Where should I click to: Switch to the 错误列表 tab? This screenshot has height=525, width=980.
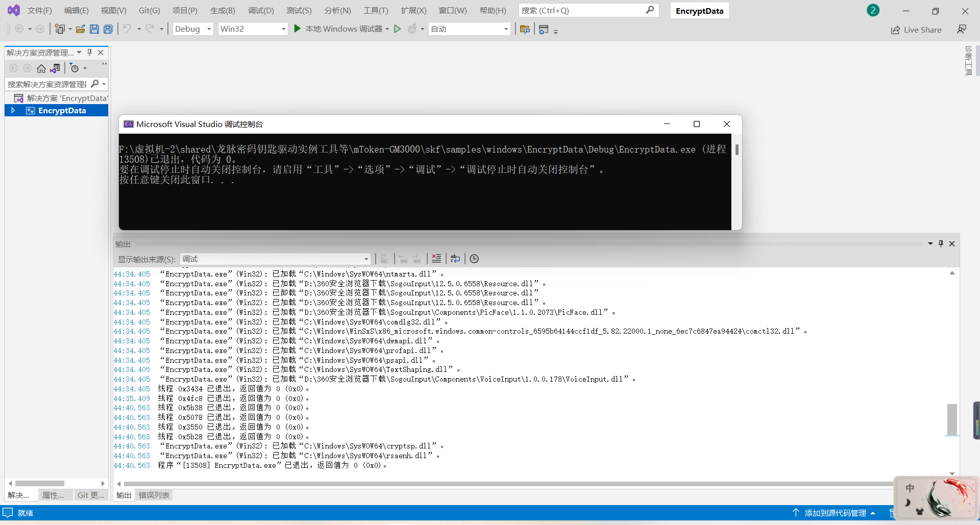[154, 495]
